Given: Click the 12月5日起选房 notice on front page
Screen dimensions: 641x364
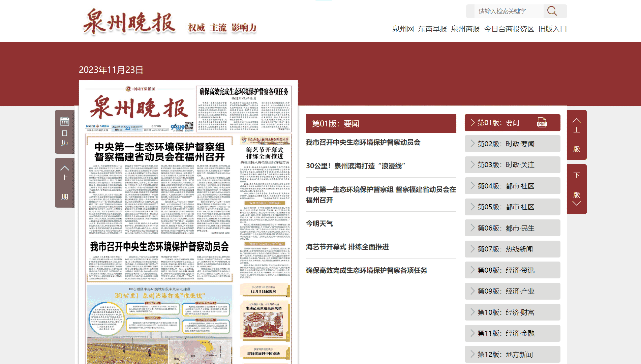Looking at the screenshot, I should coord(265,290).
